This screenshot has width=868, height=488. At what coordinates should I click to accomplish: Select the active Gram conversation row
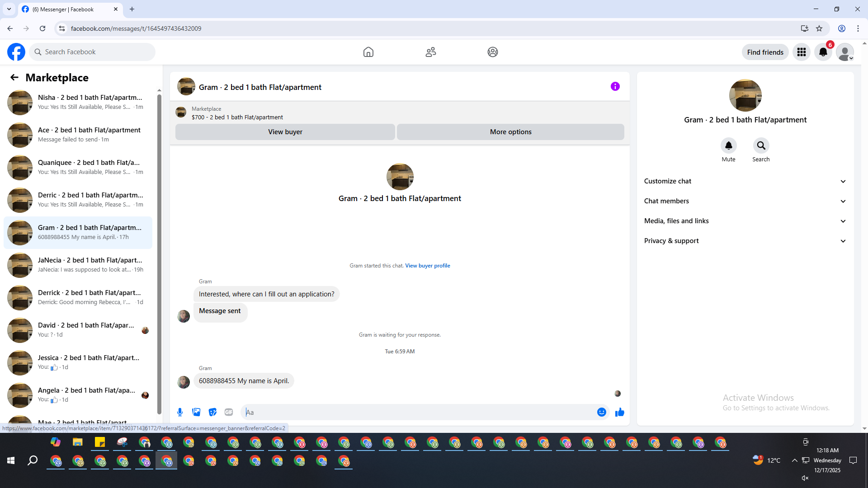click(x=78, y=233)
